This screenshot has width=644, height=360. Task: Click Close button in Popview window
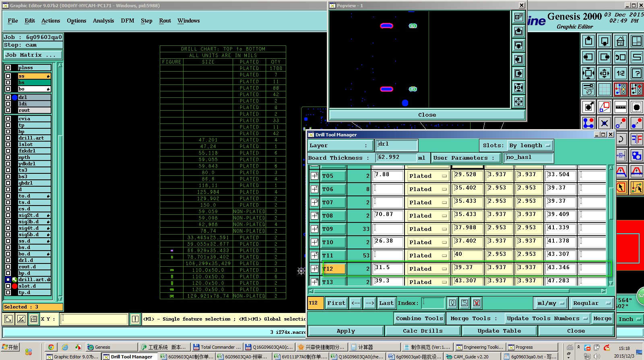[427, 115]
